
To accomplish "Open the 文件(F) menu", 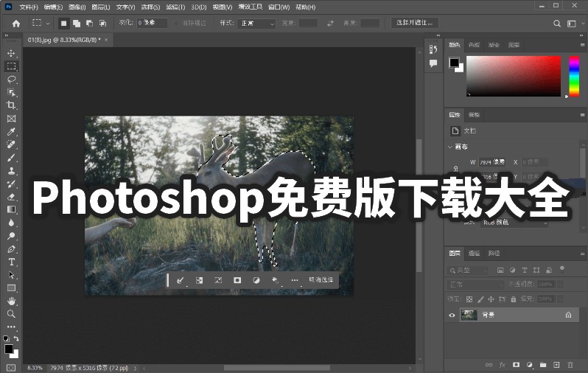I will 29,7.
